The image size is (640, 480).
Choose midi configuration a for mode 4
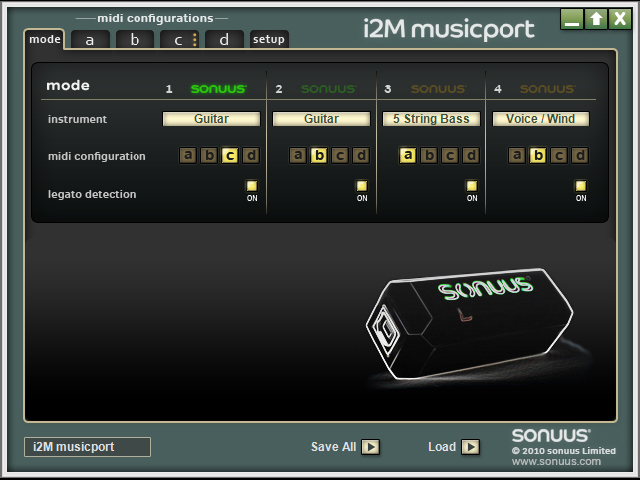click(517, 156)
